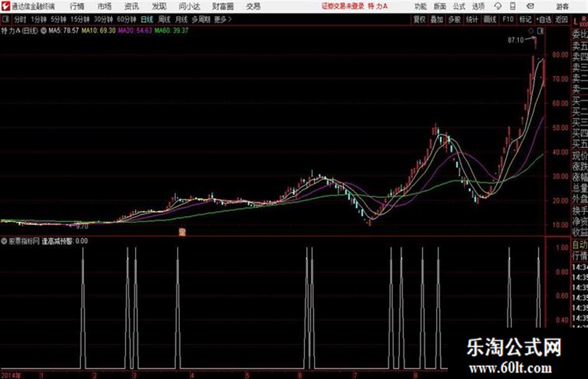
Task: Open the 行情 menu
Action: [x=77, y=6]
